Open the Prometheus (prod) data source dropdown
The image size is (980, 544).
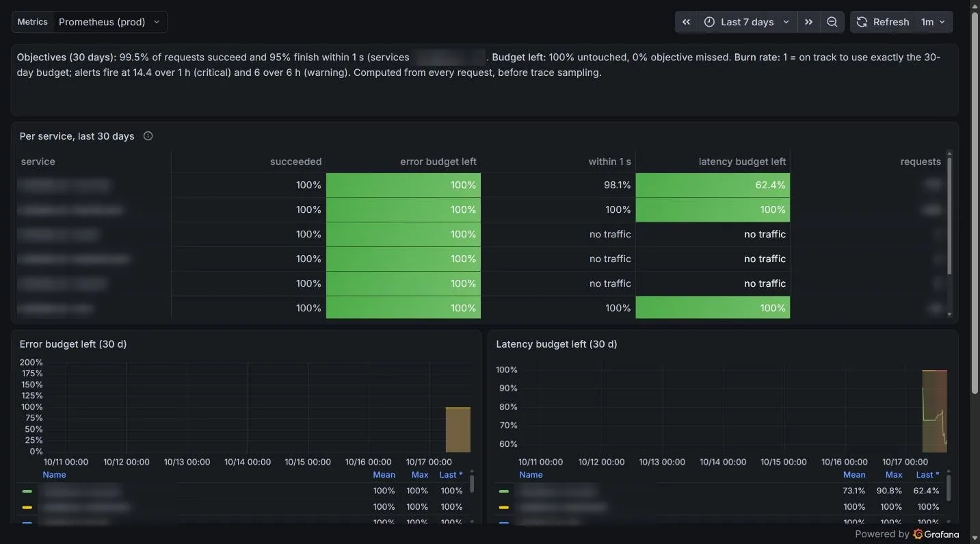tap(110, 22)
